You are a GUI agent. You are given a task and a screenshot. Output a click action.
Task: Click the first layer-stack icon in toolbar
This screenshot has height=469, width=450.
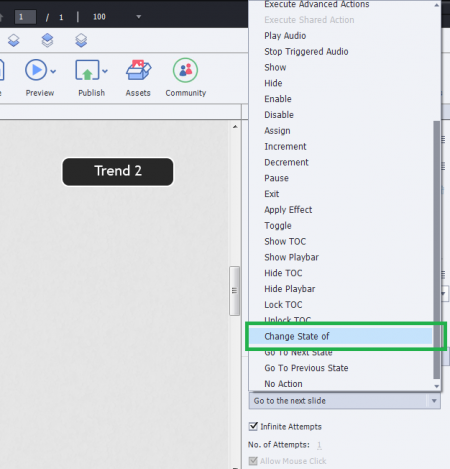pyautogui.click(x=14, y=40)
